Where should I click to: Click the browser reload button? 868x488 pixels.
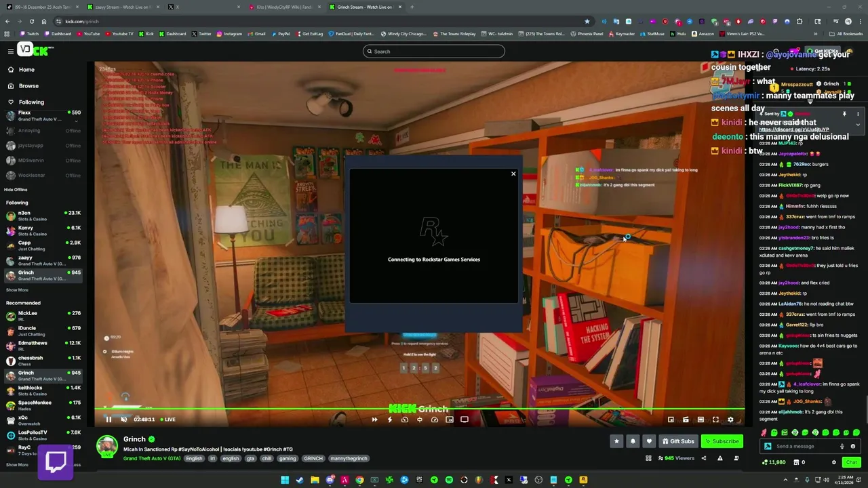(x=31, y=21)
